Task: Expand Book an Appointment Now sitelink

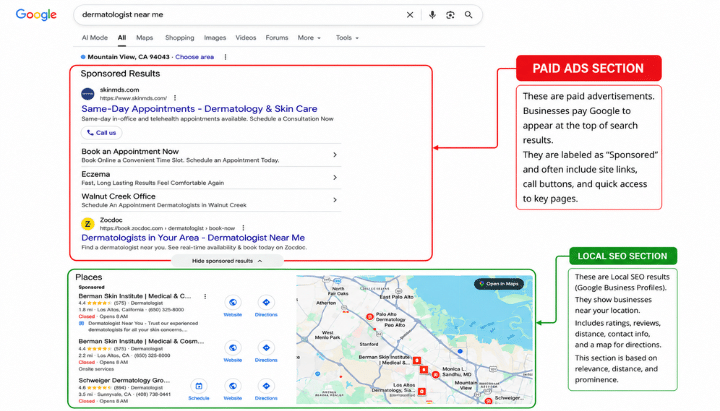Action: (x=335, y=155)
